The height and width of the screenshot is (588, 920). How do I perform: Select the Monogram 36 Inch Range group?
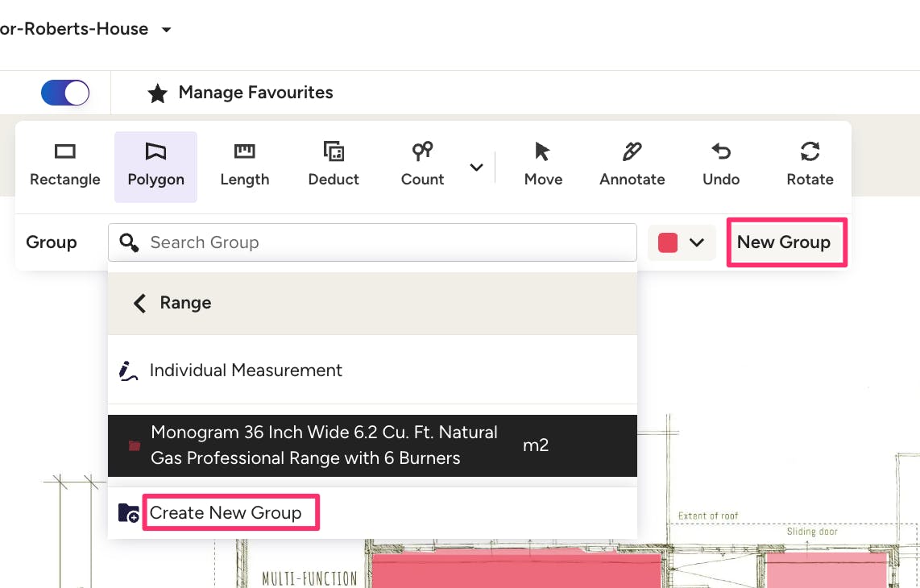372,445
